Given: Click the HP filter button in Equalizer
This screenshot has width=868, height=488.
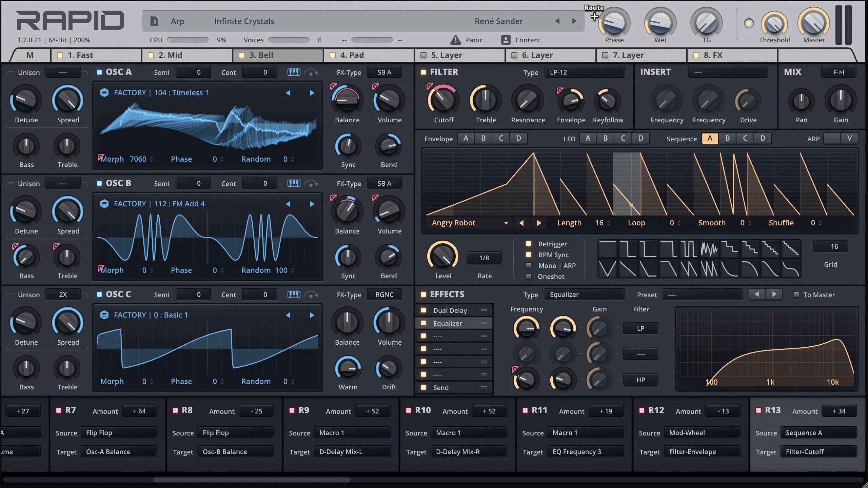Looking at the screenshot, I should (640, 380).
